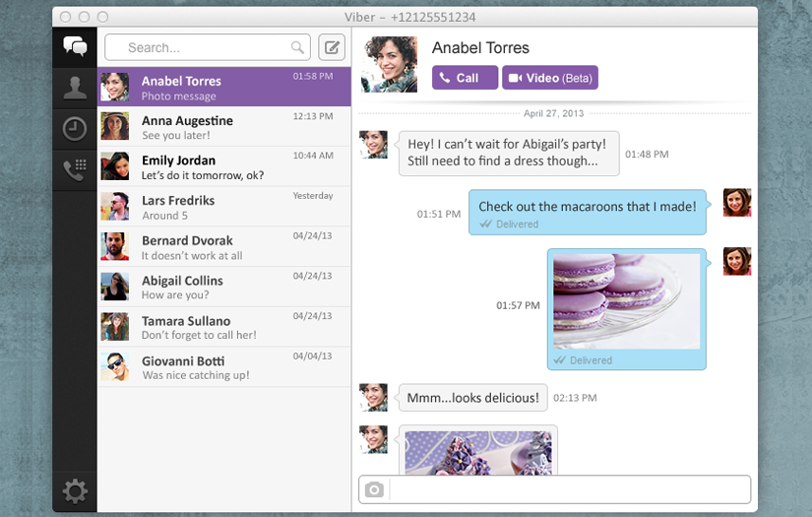Screen dimensions: 812x517
Task: Click the "Was nice catching up!" preview
Action: click(196, 375)
